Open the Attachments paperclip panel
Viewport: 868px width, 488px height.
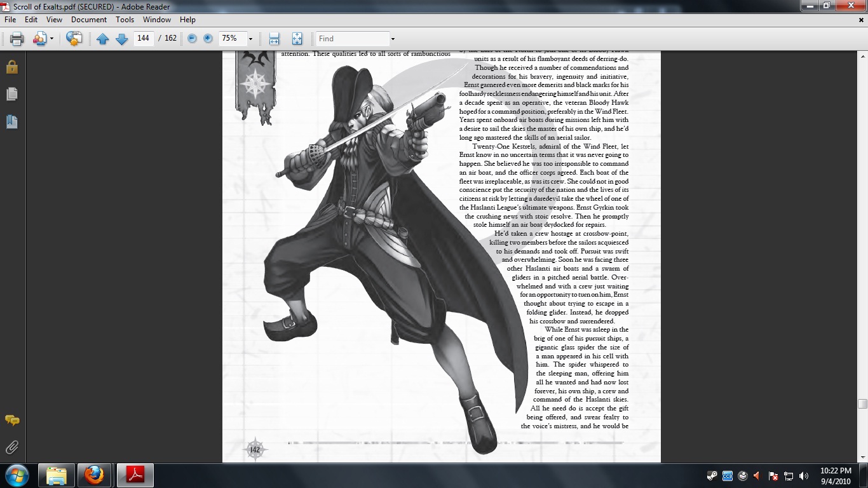[12, 447]
